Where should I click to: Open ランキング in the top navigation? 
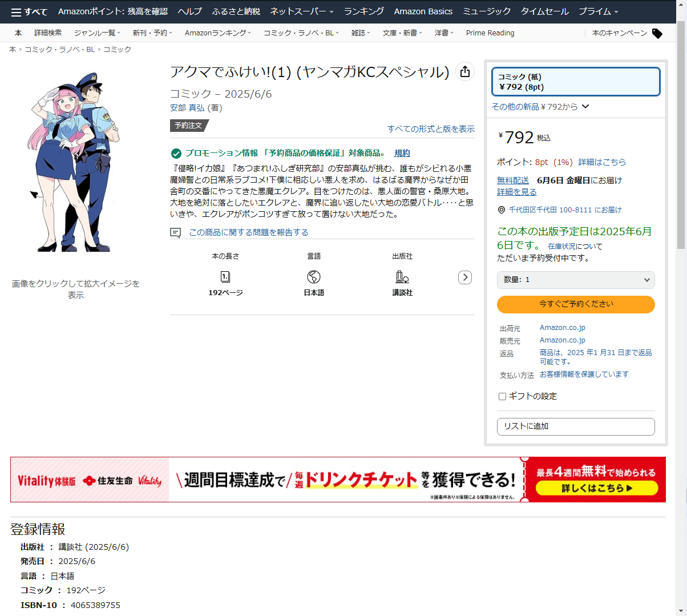(x=363, y=11)
